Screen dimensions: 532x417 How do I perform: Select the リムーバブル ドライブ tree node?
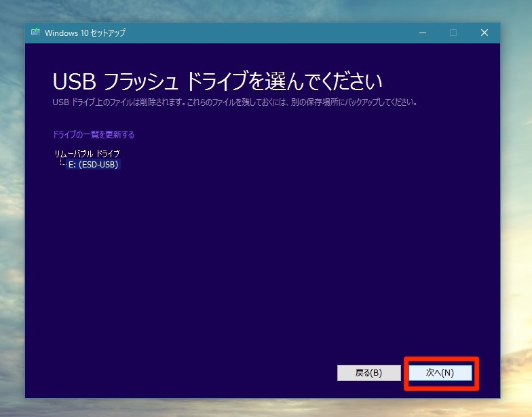coord(87,153)
